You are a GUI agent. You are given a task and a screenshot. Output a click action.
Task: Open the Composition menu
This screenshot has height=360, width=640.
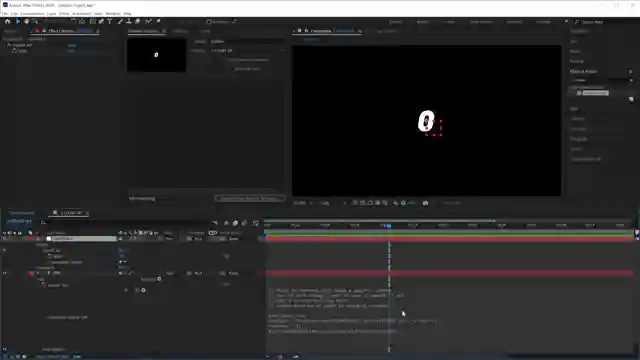pos(32,13)
